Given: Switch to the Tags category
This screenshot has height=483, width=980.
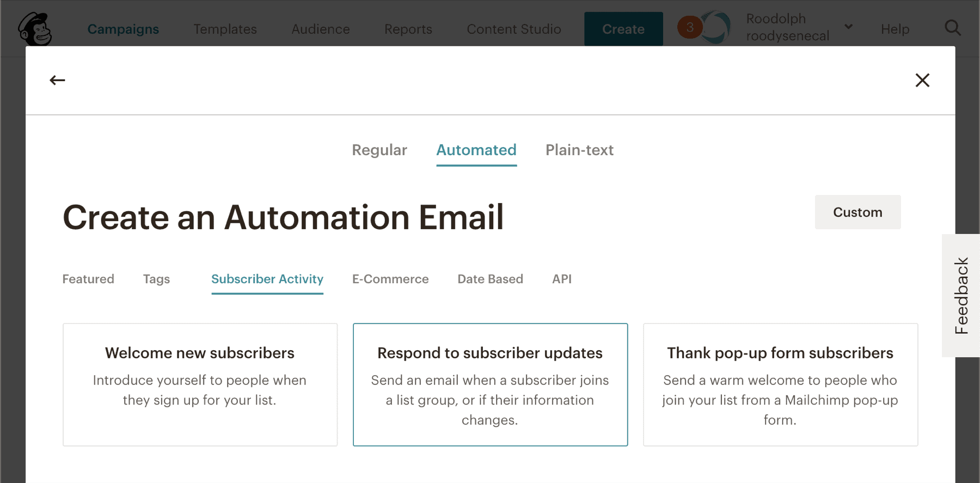Looking at the screenshot, I should click(x=156, y=279).
